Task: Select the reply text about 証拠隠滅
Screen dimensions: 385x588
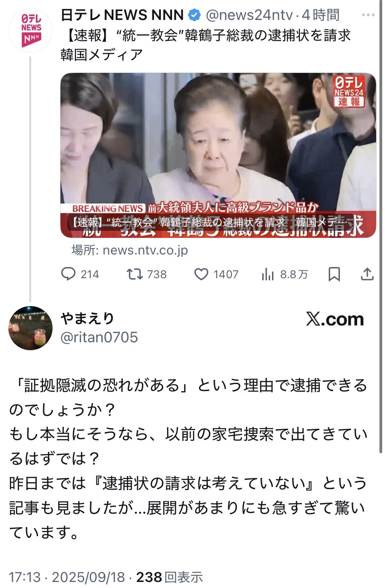Action: pos(188,457)
